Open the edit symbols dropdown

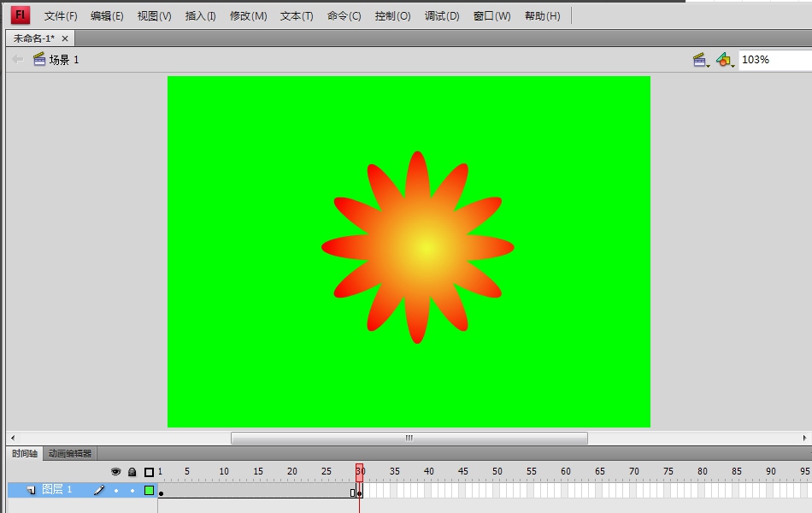(725, 60)
